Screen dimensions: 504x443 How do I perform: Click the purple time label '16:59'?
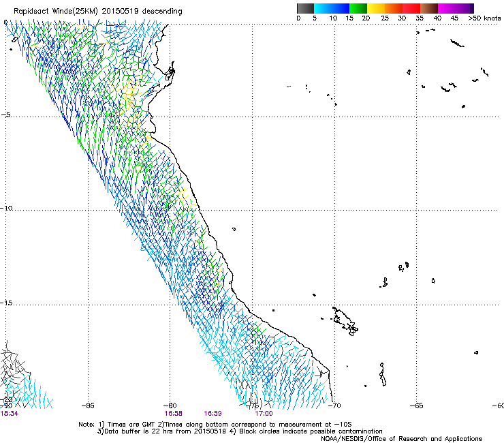pos(212,414)
